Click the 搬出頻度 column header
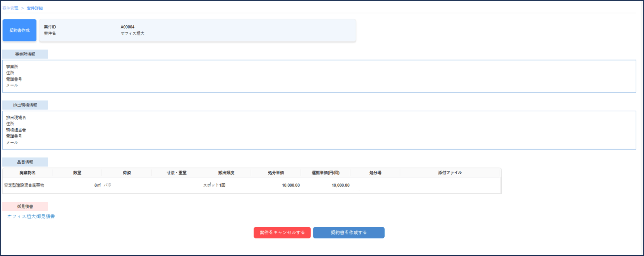This screenshot has height=256, width=644. point(226,173)
